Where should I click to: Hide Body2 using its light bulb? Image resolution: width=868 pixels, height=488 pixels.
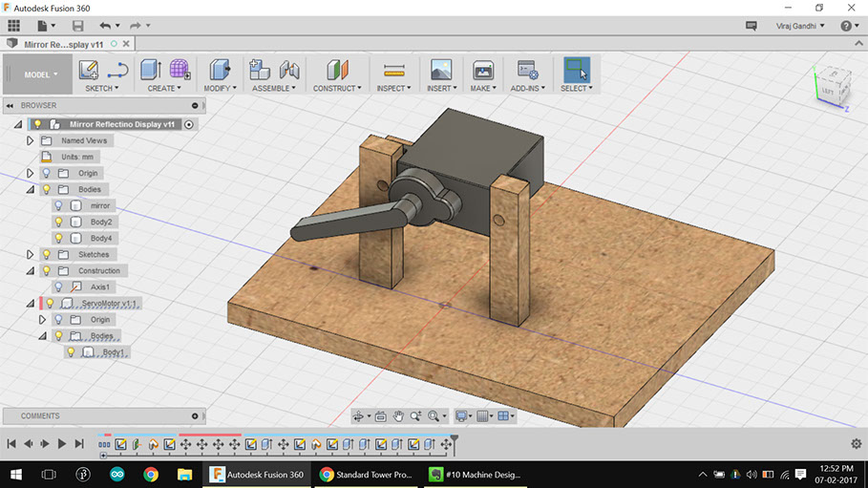[x=58, y=222]
